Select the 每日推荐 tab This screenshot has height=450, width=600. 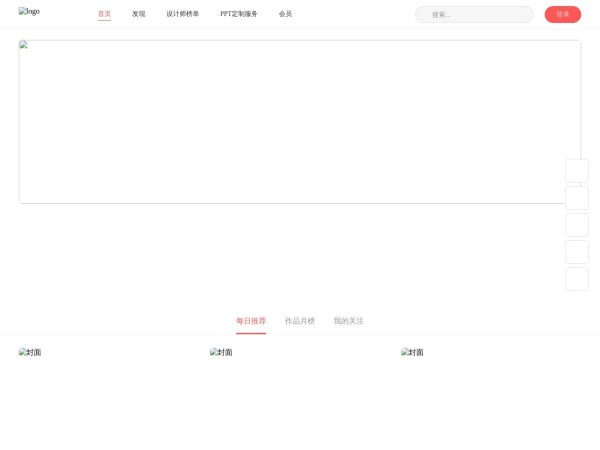click(x=251, y=321)
